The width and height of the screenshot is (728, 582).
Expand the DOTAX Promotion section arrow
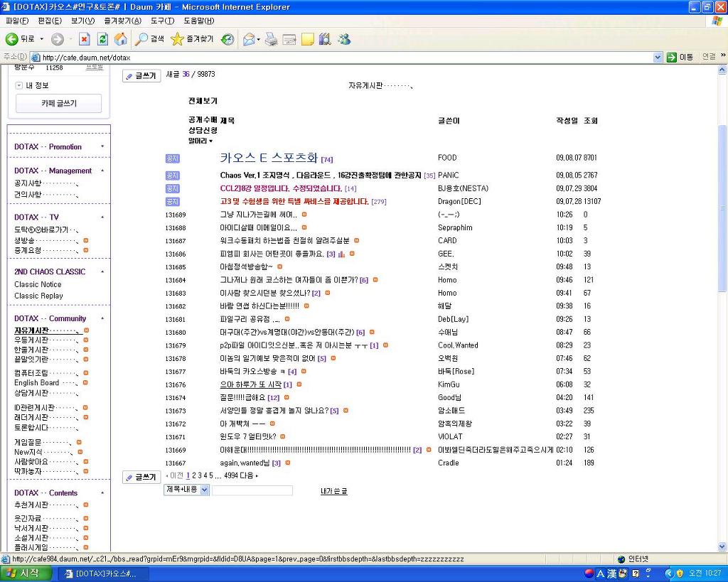(102, 146)
